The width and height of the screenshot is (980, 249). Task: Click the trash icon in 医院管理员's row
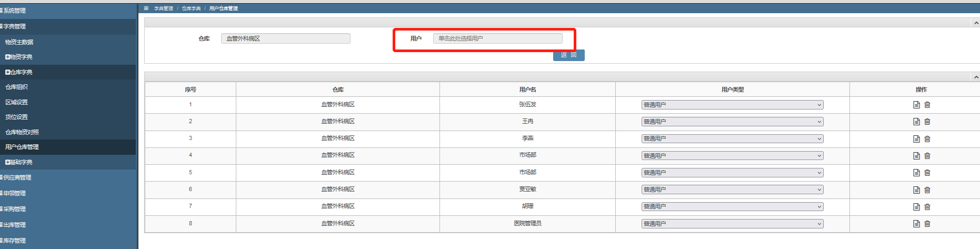point(927,224)
